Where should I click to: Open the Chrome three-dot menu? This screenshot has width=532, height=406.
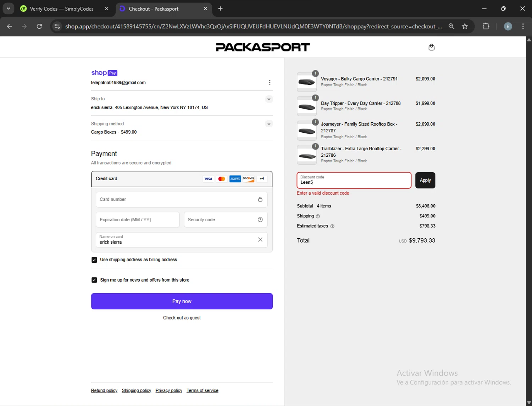(x=523, y=26)
